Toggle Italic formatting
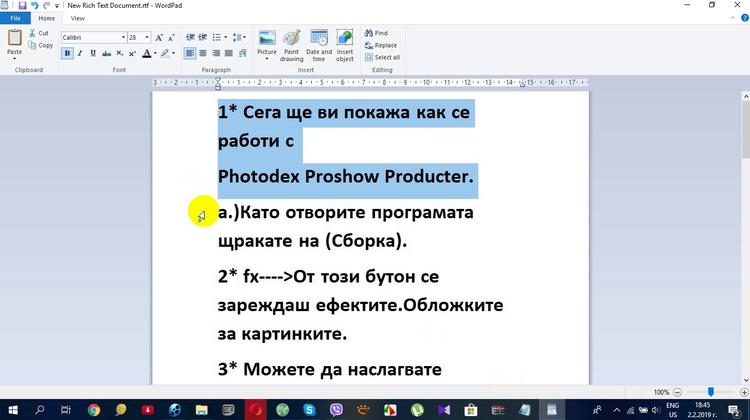Screen dimensions: 750x420 [80, 53]
